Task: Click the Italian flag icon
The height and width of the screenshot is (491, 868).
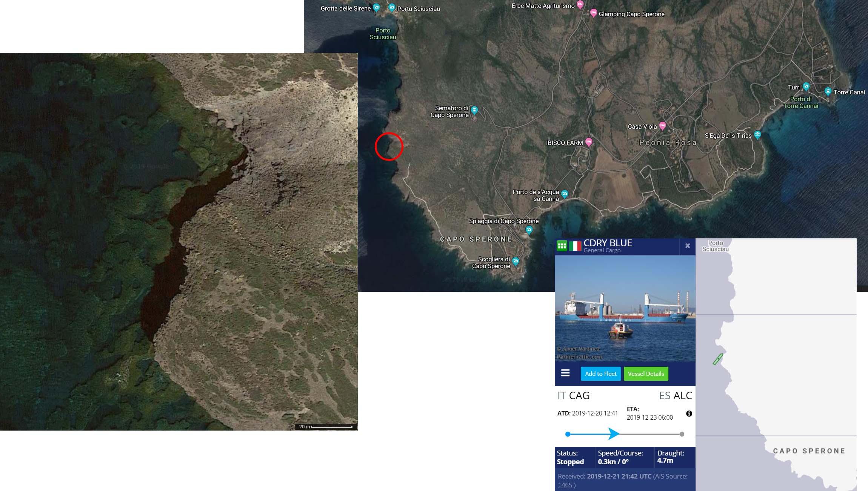Action: pos(575,246)
